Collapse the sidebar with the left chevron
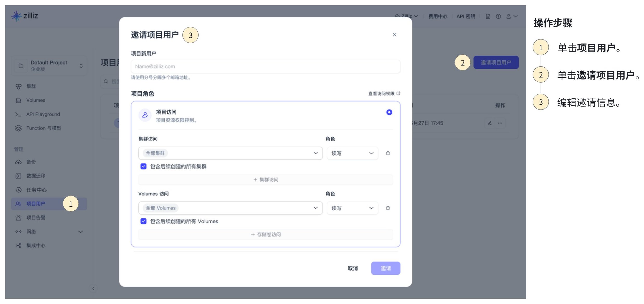 pyautogui.click(x=93, y=288)
